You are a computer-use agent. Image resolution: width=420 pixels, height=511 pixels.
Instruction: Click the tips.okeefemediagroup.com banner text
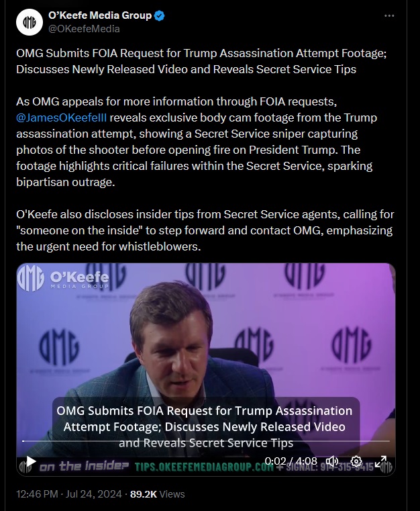click(x=204, y=467)
